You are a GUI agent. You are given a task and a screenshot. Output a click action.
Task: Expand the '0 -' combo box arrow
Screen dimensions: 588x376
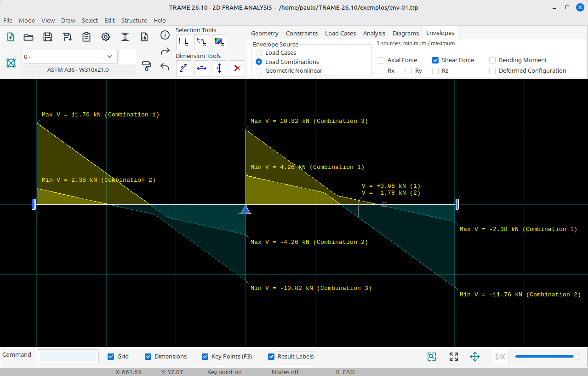(x=109, y=57)
